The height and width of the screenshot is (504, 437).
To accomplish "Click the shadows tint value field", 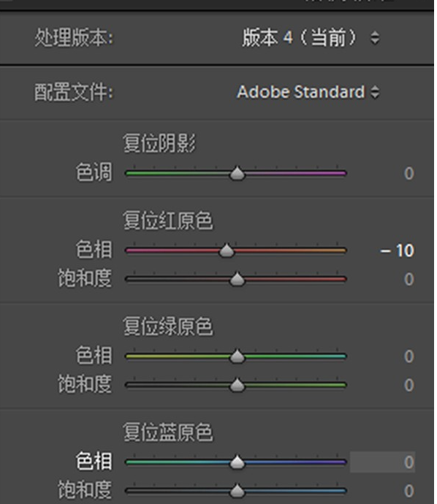I will (408, 174).
